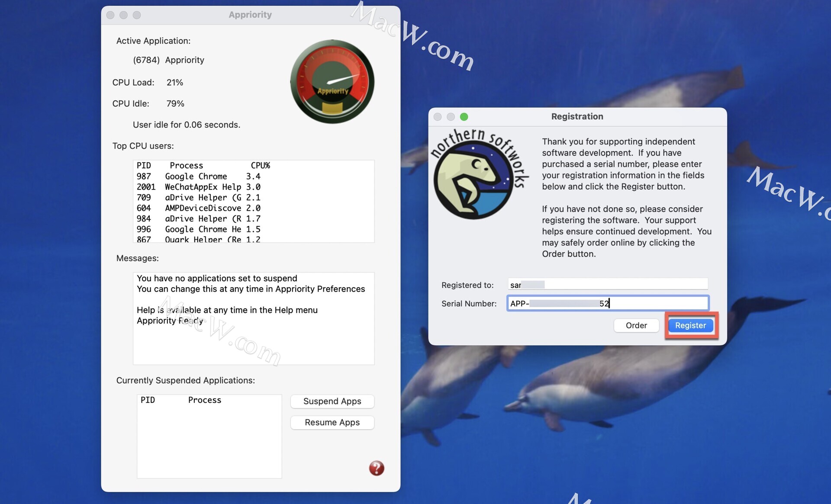This screenshot has height=504, width=831.
Task: Click 'Thank you for supporting' paragraph
Action: click(x=623, y=164)
